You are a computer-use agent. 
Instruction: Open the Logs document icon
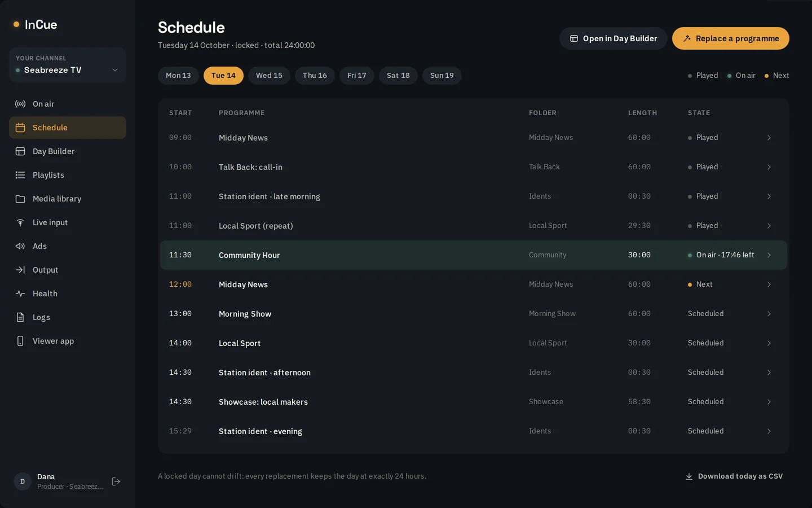pyautogui.click(x=20, y=317)
